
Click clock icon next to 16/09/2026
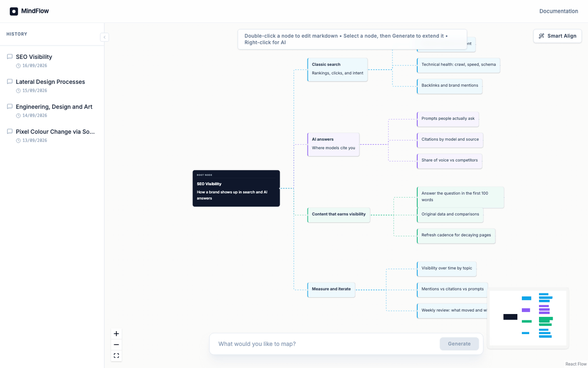18,66
